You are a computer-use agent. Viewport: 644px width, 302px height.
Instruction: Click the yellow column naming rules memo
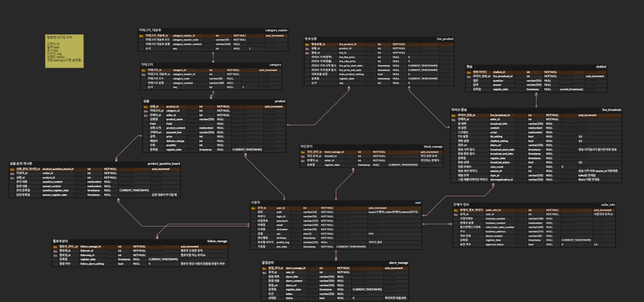pyautogui.click(x=64, y=51)
